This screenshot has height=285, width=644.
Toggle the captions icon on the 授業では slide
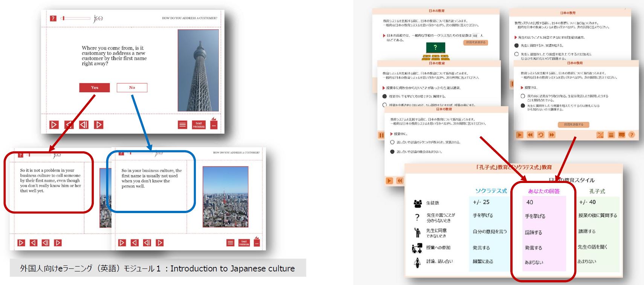click(x=621, y=135)
